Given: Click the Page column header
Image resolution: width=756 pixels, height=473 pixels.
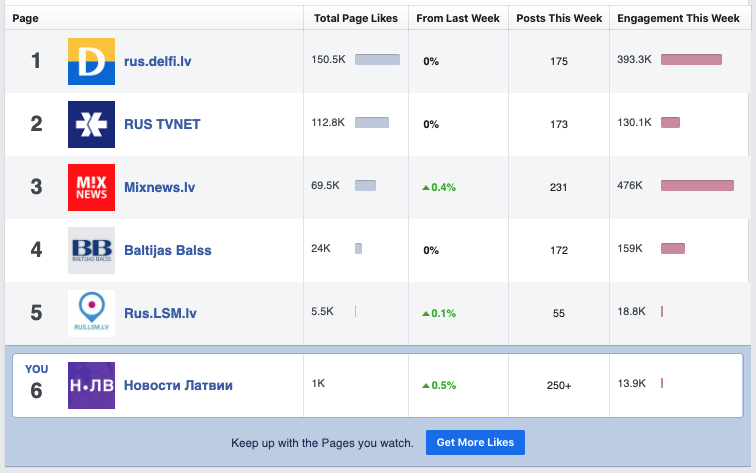Looking at the screenshot, I should (26, 18).
